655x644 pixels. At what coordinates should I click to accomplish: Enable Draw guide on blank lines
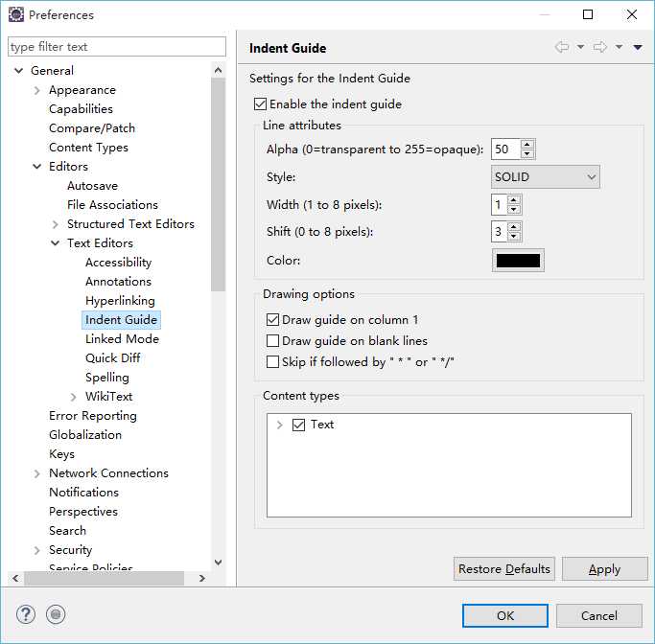click(272, 340)
